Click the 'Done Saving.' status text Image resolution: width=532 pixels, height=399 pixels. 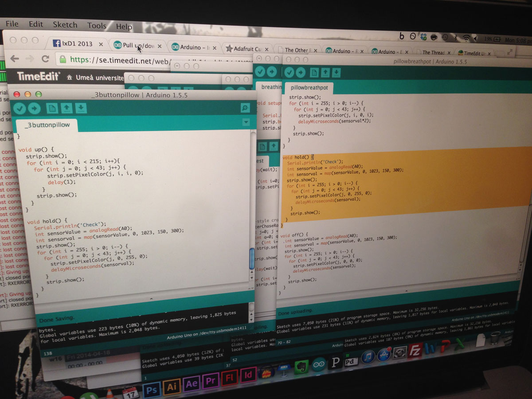pyautogui.click(x=56, y=318)
